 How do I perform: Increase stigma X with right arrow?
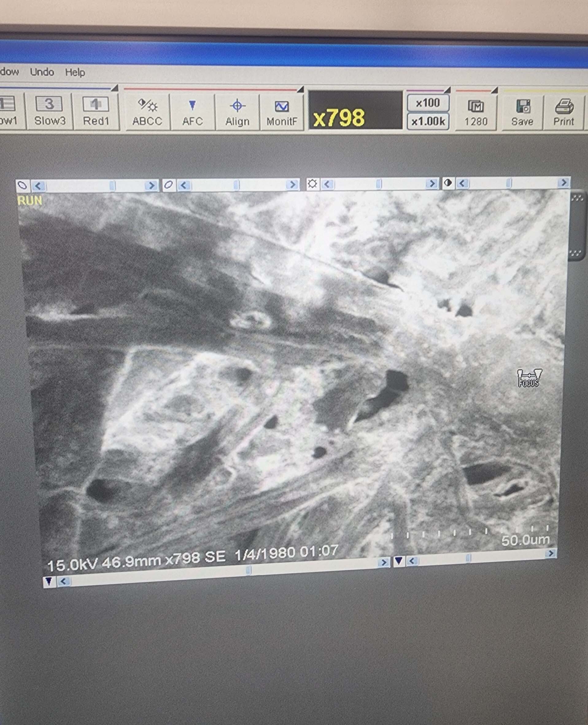pos(151,185)
